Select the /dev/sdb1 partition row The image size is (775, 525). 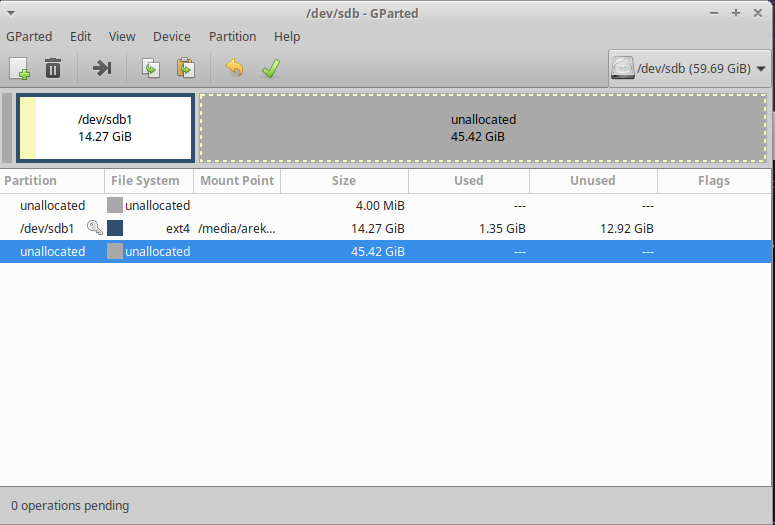point(386,228)
